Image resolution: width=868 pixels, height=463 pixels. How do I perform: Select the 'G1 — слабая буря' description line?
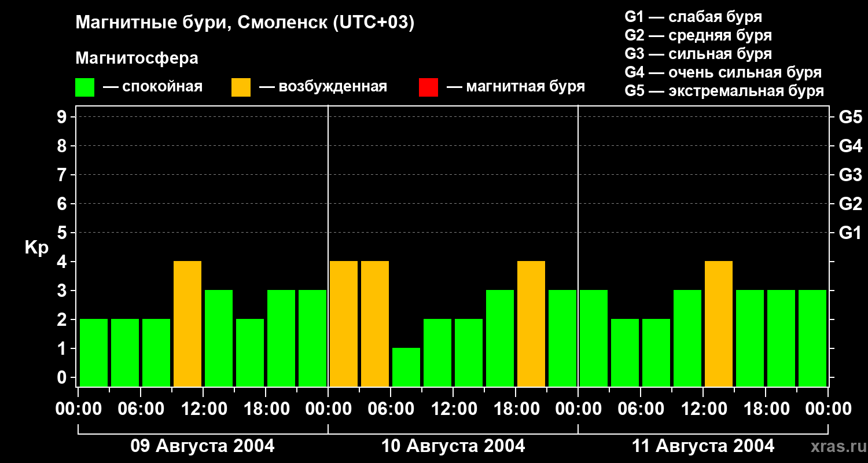[693, 17]
